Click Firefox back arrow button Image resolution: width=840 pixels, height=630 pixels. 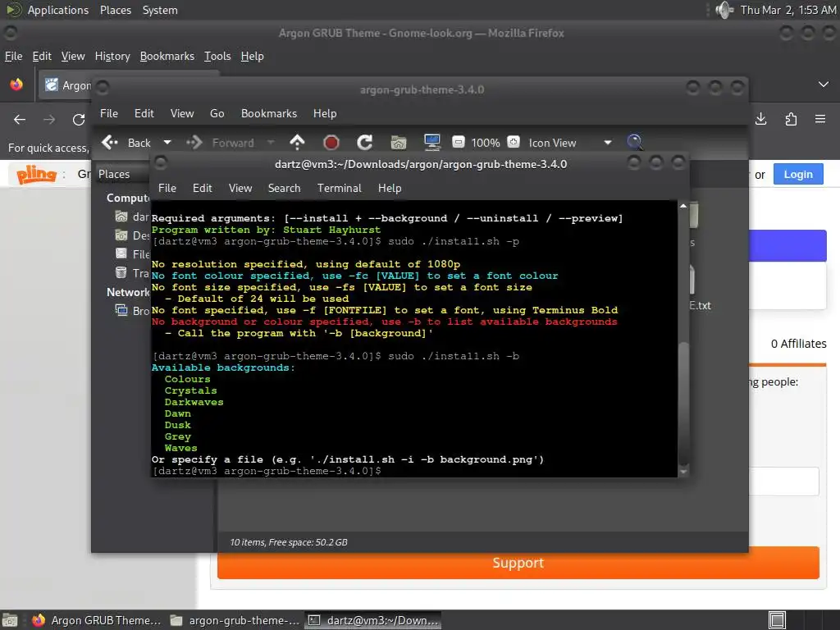pos(20,120)
